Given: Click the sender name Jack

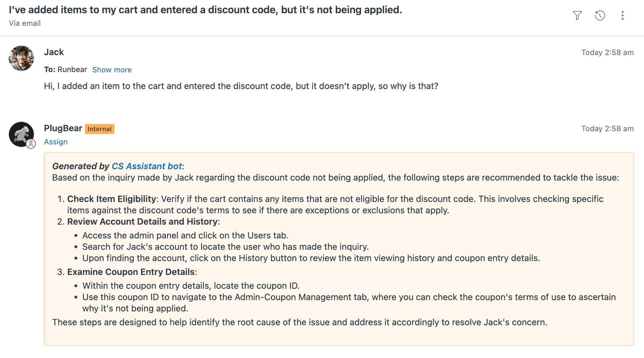Looking at the screenshot, I should tap(54, 52).
